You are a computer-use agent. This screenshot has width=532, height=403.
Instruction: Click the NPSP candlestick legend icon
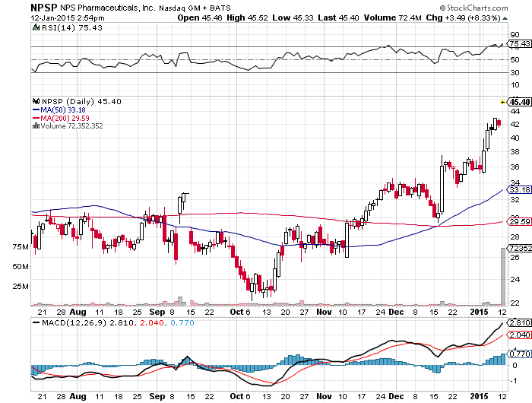36,101
